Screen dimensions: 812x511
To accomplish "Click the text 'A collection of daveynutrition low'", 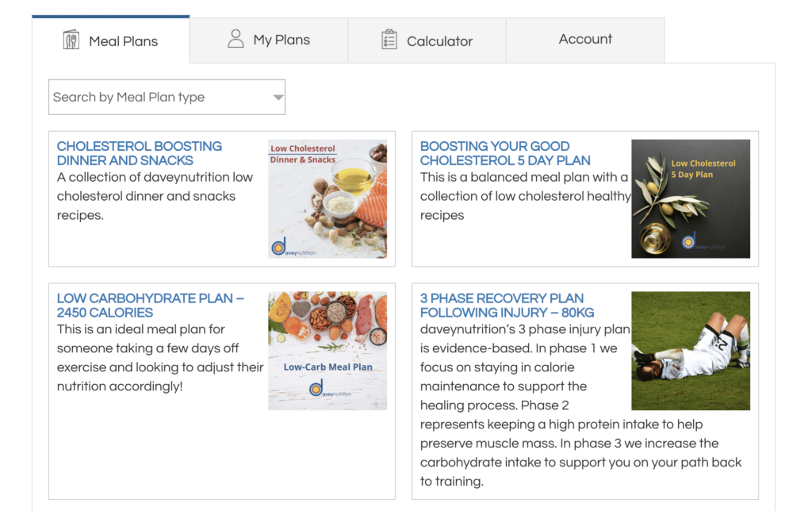I will click(x=155, y=177).
